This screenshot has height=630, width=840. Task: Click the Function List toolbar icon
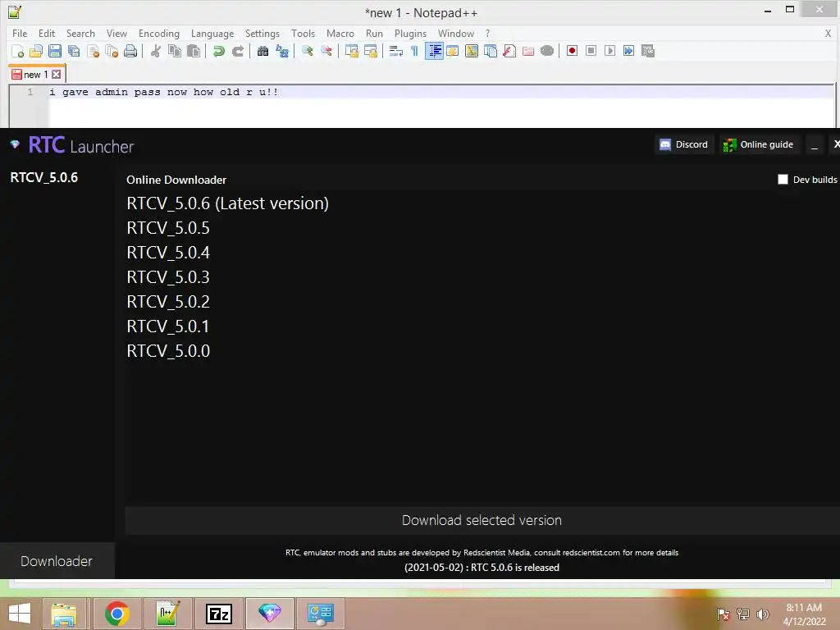tap(509, 51)
